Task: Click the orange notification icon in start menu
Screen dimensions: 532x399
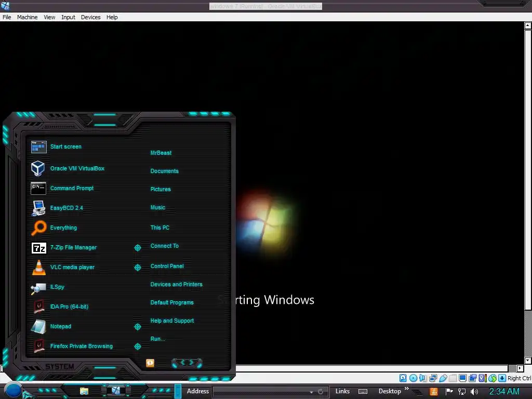Action: (150, 363)
